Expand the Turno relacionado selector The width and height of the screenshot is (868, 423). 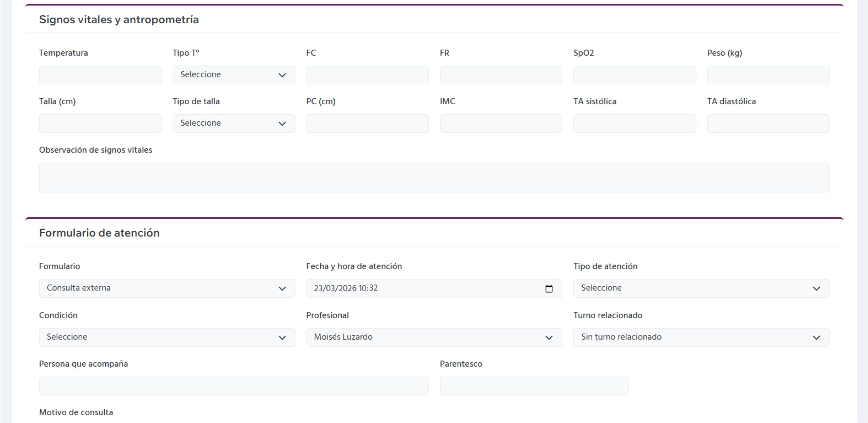(x=701, y=337)
